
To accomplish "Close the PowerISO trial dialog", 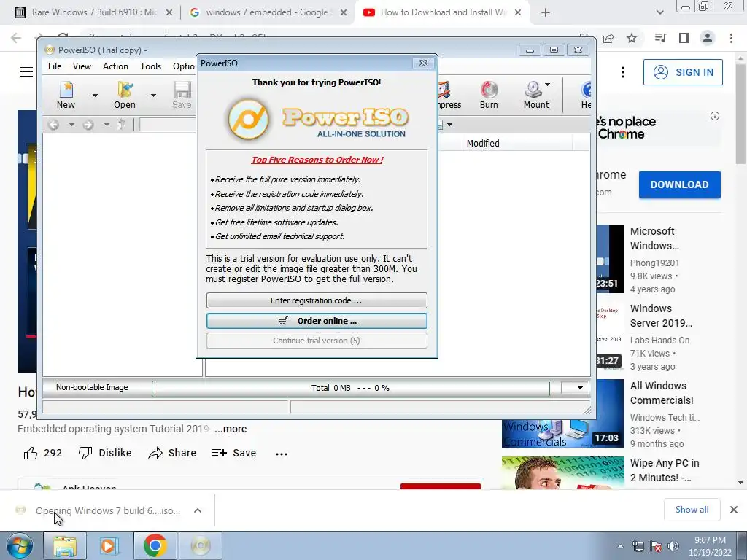I will pyautogui.click(x=423, y=63).
